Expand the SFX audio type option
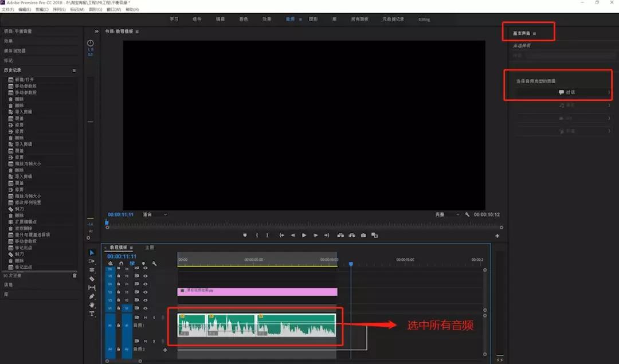The width and height of the screenshot is (619, 364). pyautogui.click(x=564, y=118)
